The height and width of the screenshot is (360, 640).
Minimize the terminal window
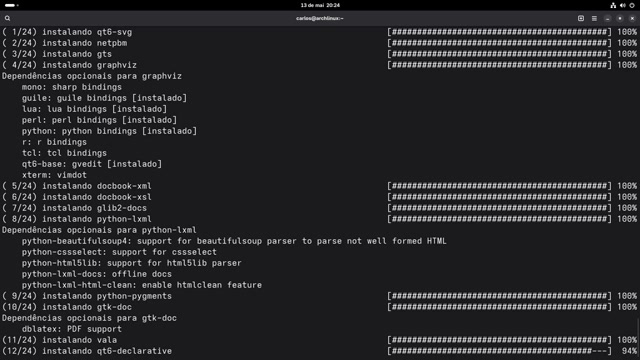pyautogui.click(x=607, y=18)
